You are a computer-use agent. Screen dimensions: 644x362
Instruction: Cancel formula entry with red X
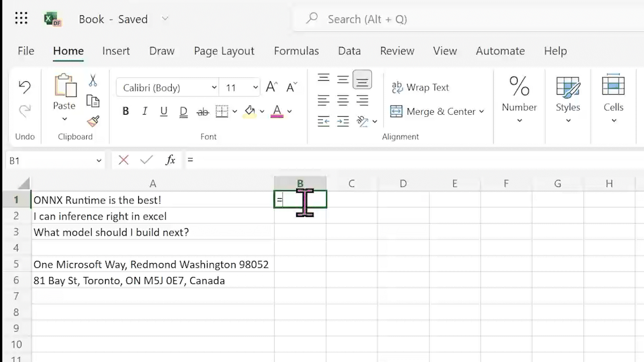click(123, 160)
